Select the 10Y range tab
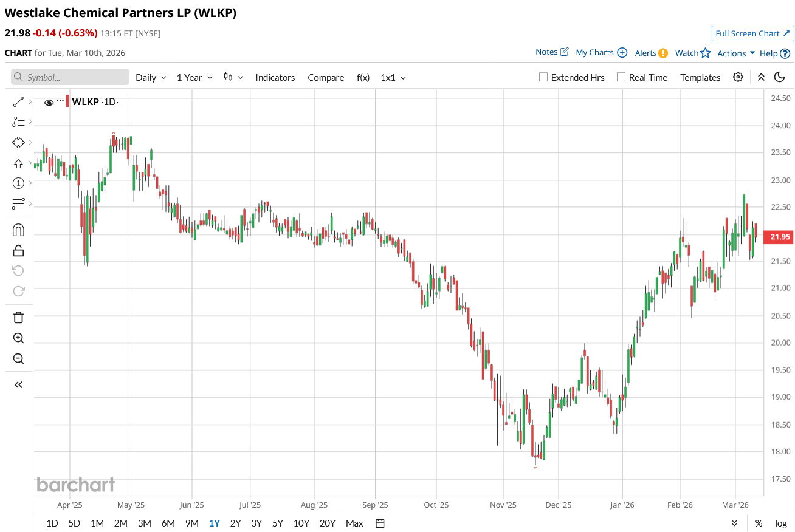 pyautogui.click(x=301, y=523)
